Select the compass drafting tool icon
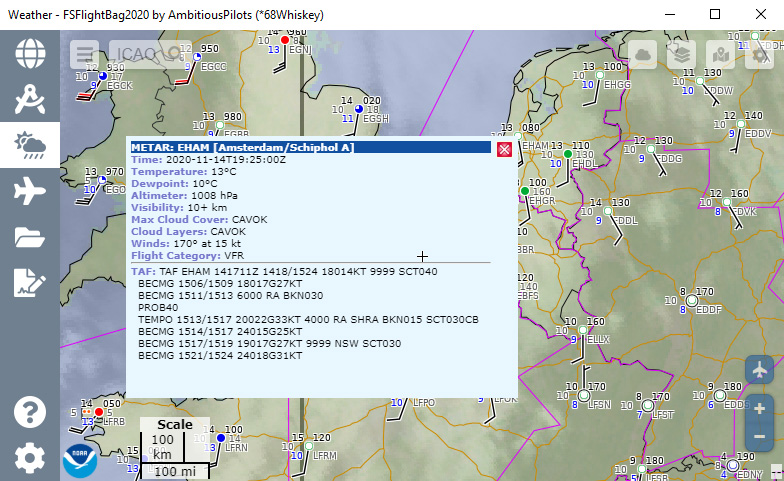The image size is (784, 481). pos(30,99)
